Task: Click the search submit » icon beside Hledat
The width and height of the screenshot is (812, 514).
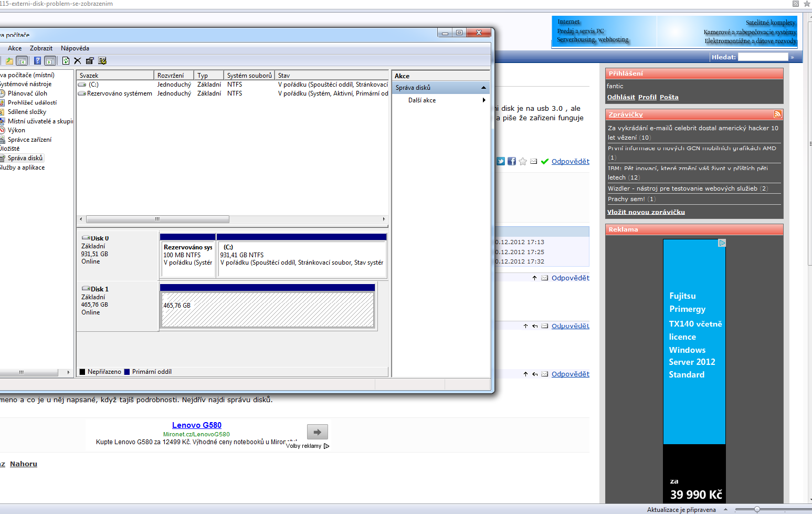Action: click(793, 57)
